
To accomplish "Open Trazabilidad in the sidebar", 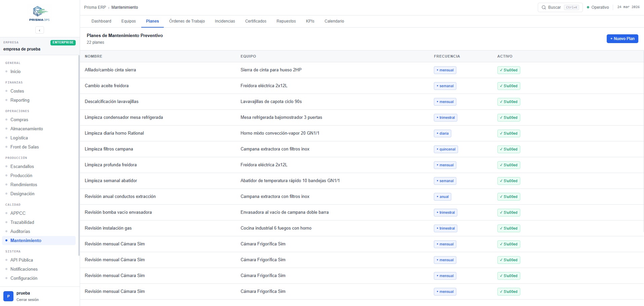I will click(x=22, y=223).
